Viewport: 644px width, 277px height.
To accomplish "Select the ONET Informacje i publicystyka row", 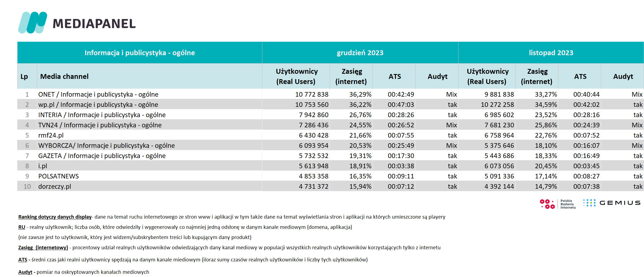I will pos(330,94).
